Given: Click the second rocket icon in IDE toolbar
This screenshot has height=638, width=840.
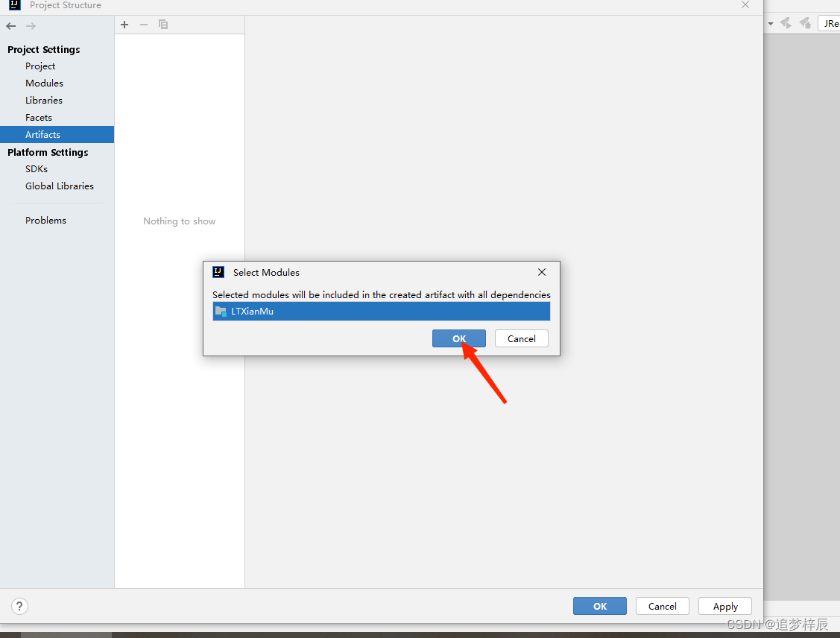Looking at the screenshot, I should click(x=805, y=23).
